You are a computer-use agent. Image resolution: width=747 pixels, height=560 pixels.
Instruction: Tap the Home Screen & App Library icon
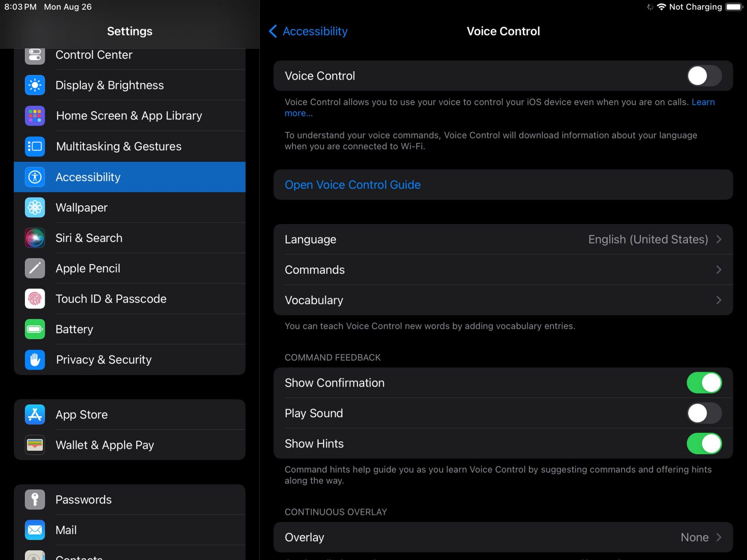(35, 116)
